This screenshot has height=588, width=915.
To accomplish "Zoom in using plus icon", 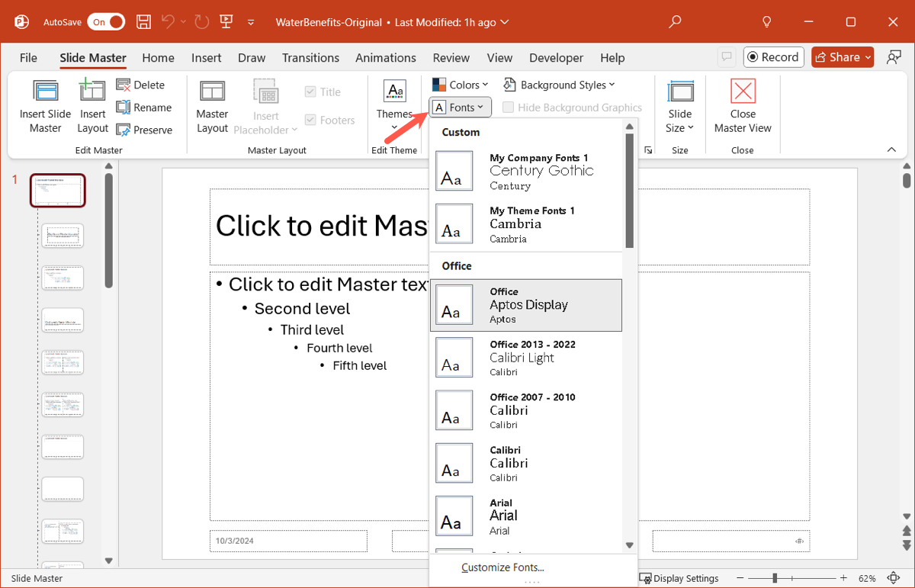I will pyautogui.click(x=843, y=578).
